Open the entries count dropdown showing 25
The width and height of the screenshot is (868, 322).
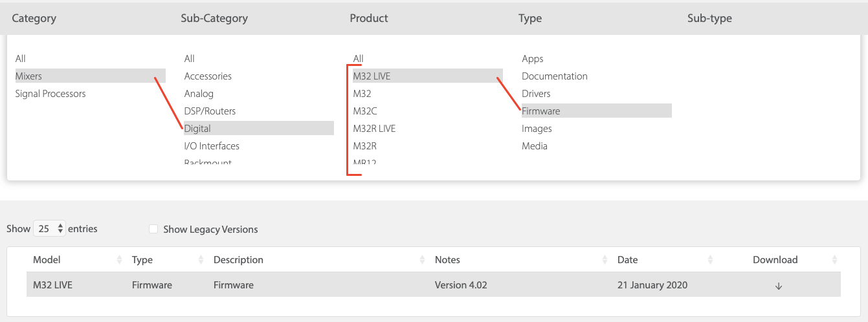pyautogui.click(x=50, y=228)
